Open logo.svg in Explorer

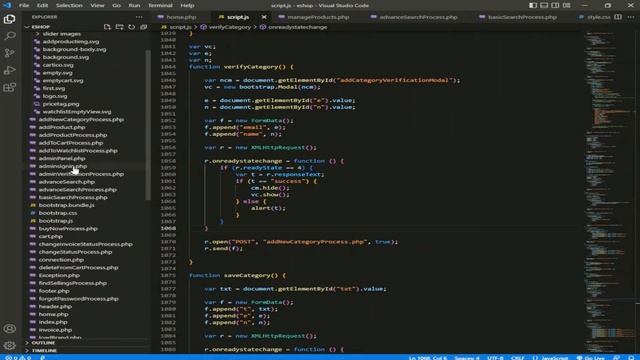[x=55, y=96]
